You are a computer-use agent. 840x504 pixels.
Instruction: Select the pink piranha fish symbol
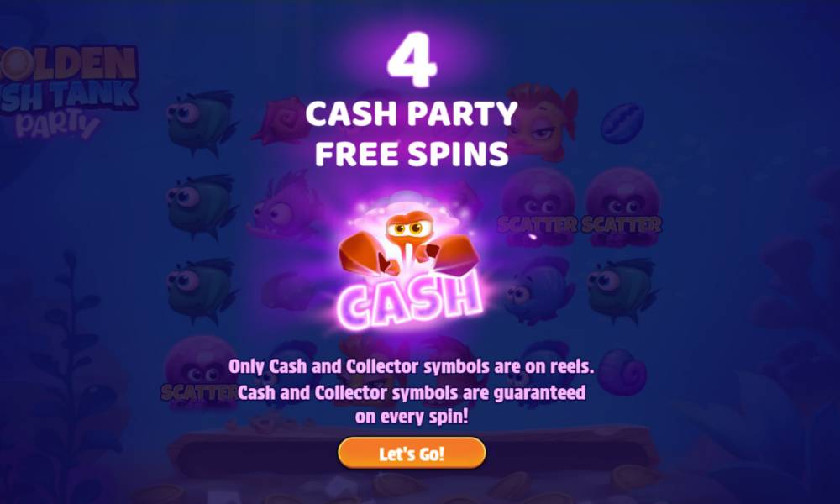[283, 206]
